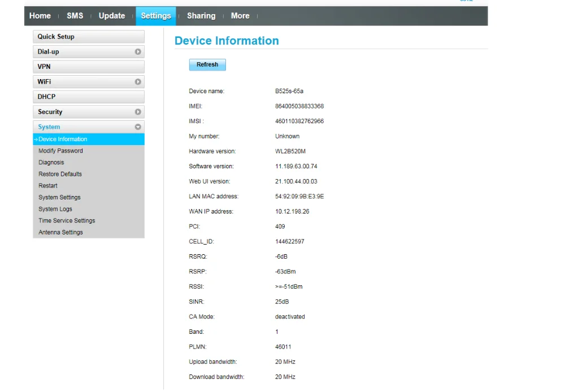Image resolution: width=565 pixels, height=392 pixels.
Task: Switch to the Update tab
Action: (112, 16)
